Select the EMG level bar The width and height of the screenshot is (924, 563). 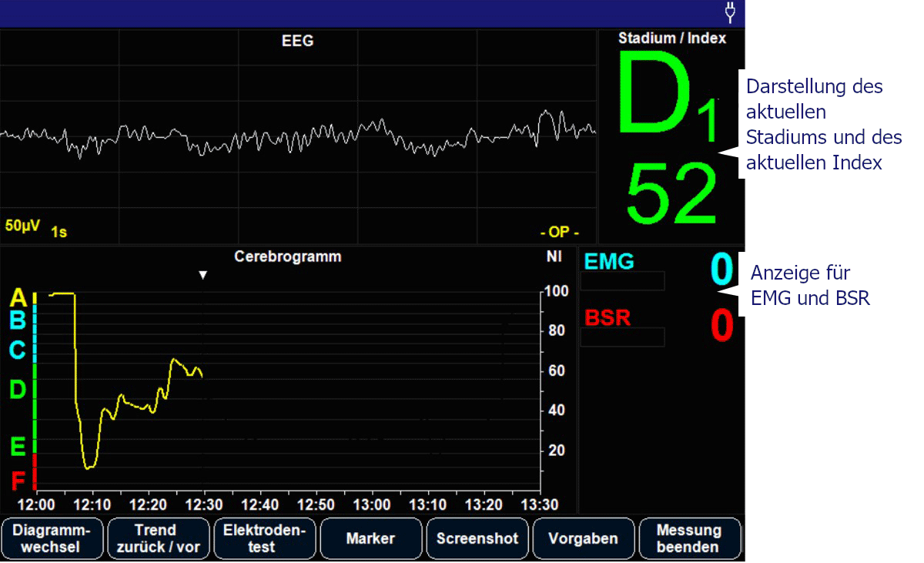click(621, 281)
